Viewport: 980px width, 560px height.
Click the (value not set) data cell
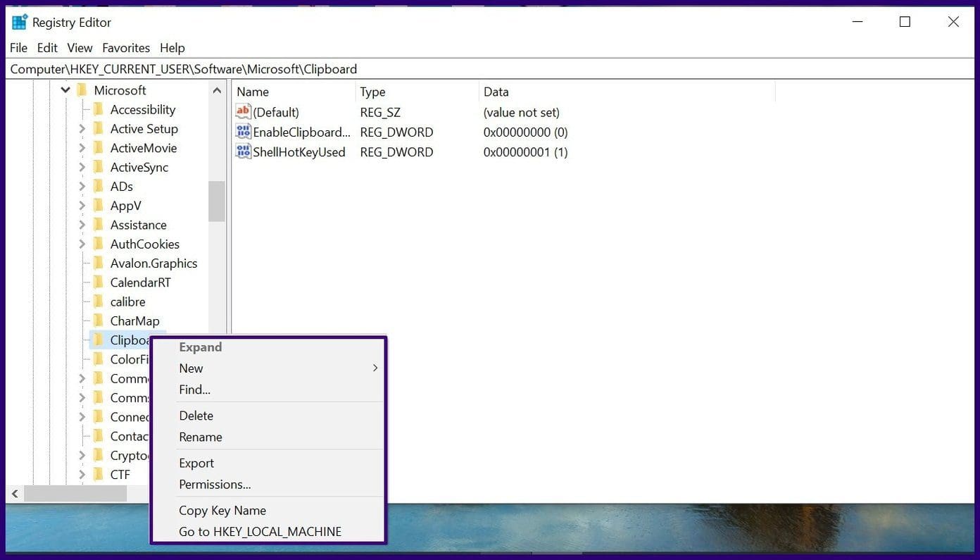[x=521, y=112]
